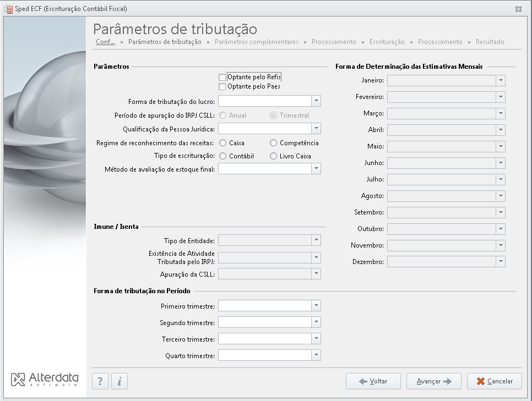
Task: Select Anual period radio button
Action: pos(222,116)
